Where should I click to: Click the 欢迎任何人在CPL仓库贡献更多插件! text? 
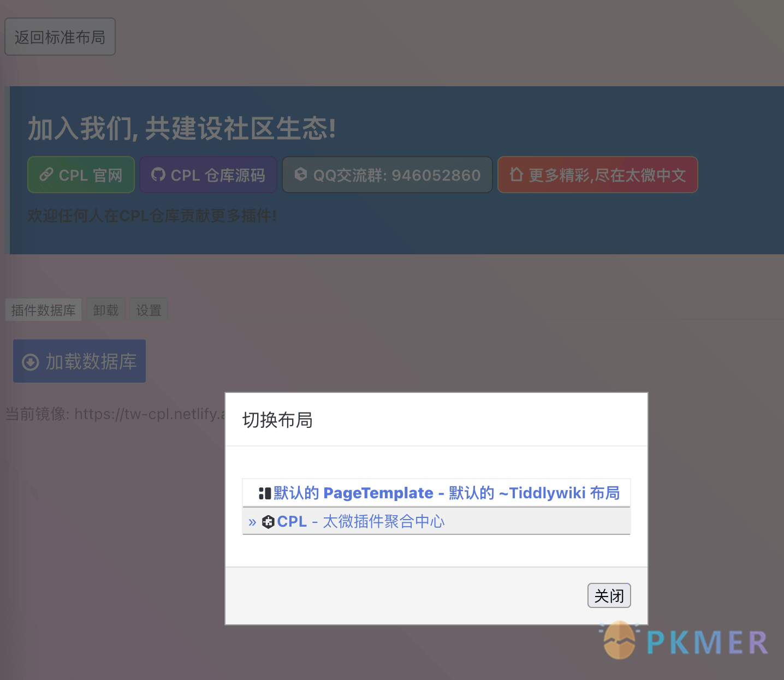point(152,216)
